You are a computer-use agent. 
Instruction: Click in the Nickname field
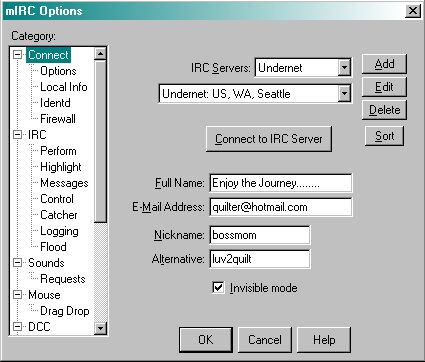coord(260,235)
